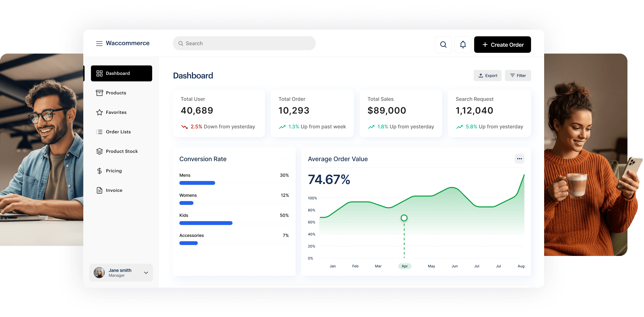Click inside the Search input field

click(244, 43)
